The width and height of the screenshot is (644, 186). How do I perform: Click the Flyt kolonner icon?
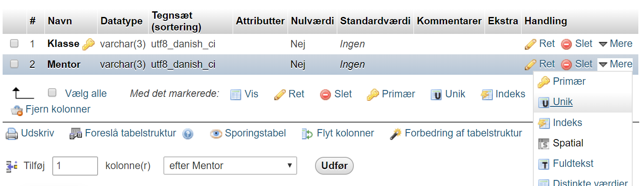pos(308,134)
